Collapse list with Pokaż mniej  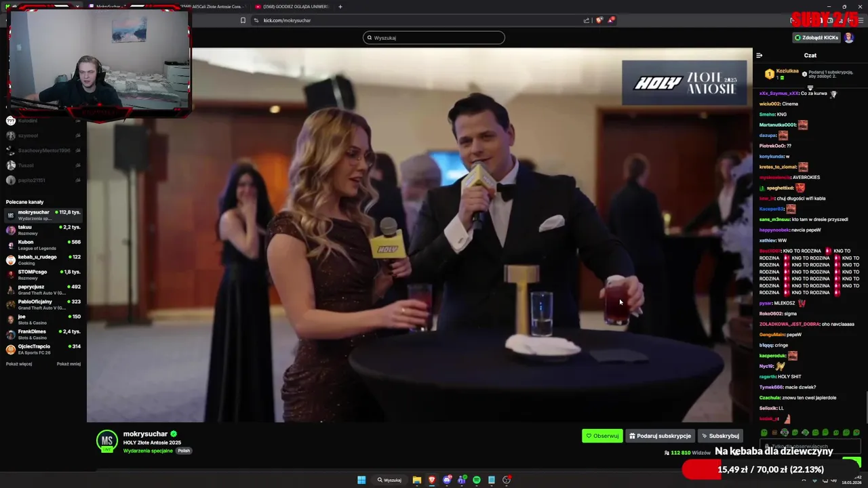[x=68, y=364]
